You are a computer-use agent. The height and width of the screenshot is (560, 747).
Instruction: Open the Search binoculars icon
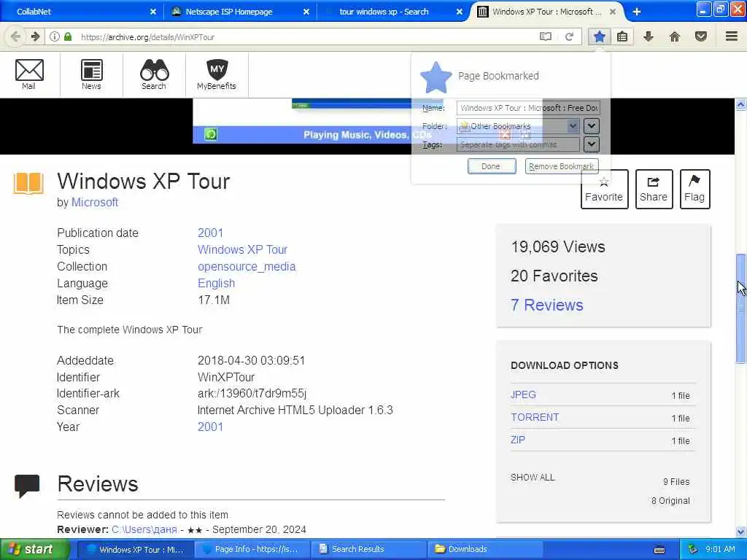coord(154,74)
